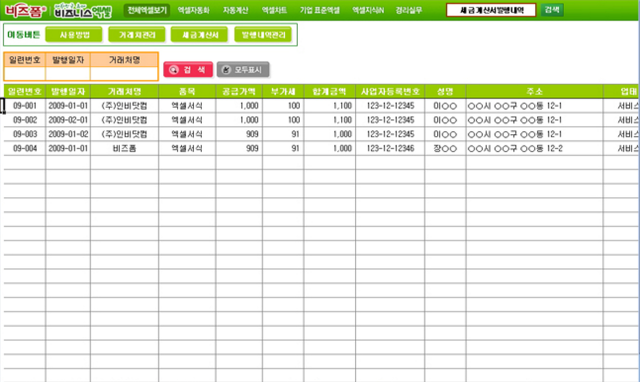The height and width of the screenshot is (382, 640).
Task: Open the 기업 표준엑셀 menu
Action: (320, 11)
